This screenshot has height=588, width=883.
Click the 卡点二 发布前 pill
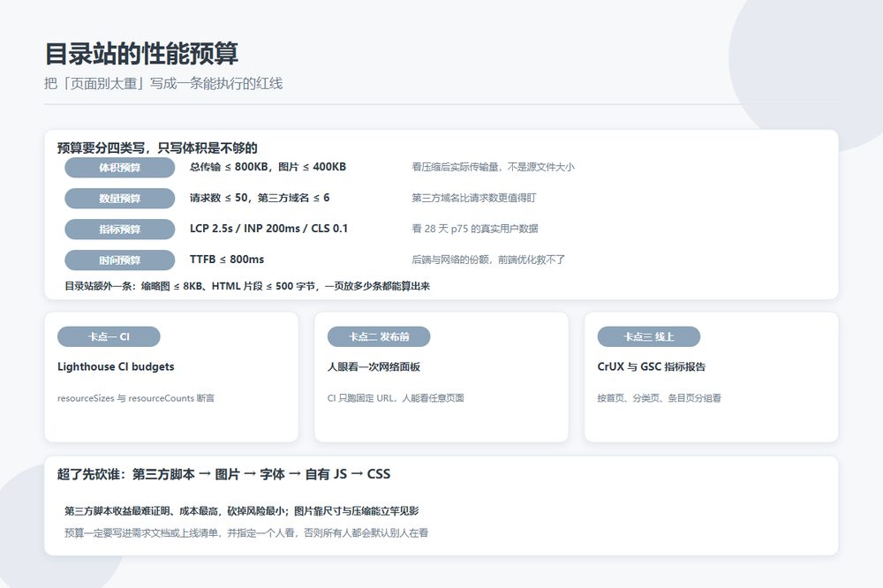point(379,336)
